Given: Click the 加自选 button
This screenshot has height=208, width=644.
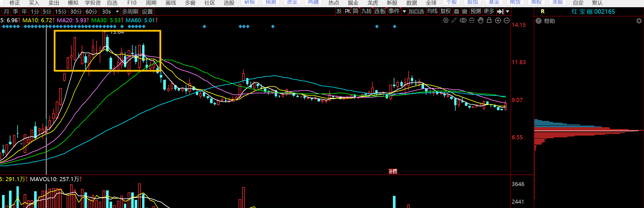Looking at the screenshot, I should pos(416,12).
